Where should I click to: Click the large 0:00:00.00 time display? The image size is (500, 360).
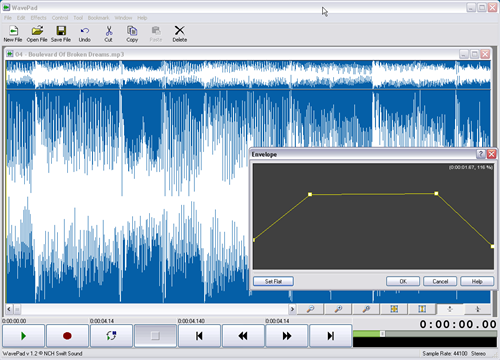(458, 324)
